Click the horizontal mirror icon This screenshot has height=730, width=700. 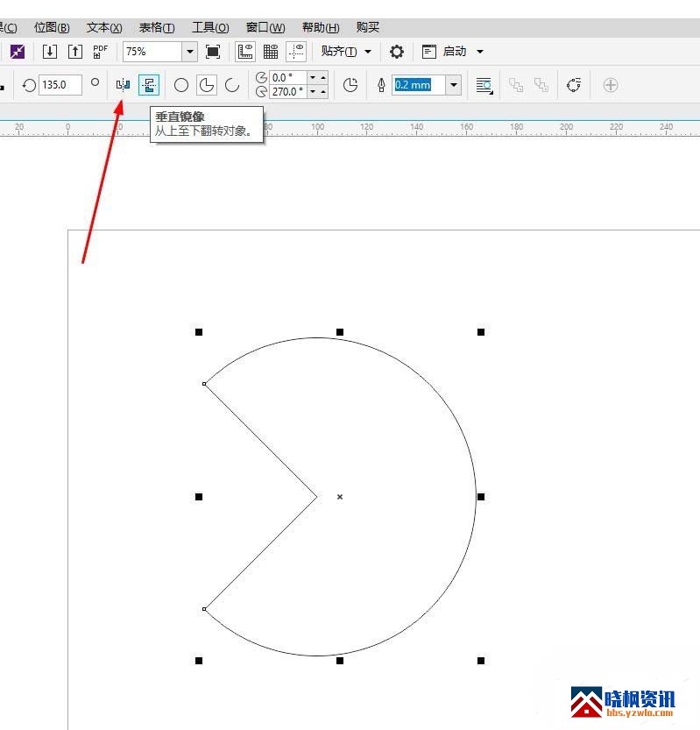point(124,85)
